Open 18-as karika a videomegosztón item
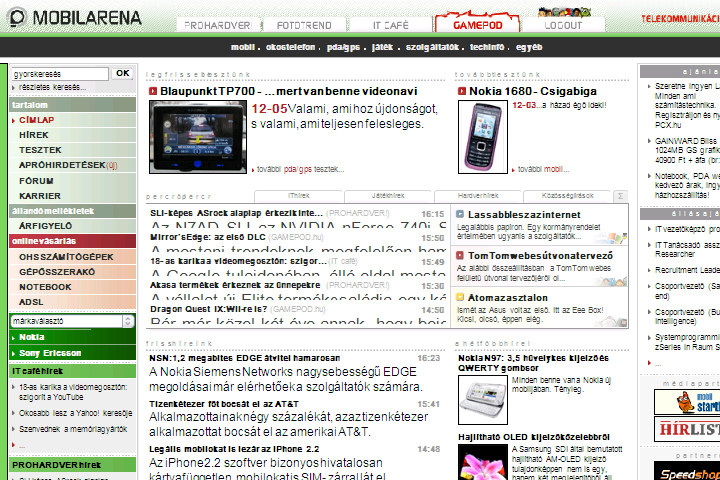 [238, 261]
